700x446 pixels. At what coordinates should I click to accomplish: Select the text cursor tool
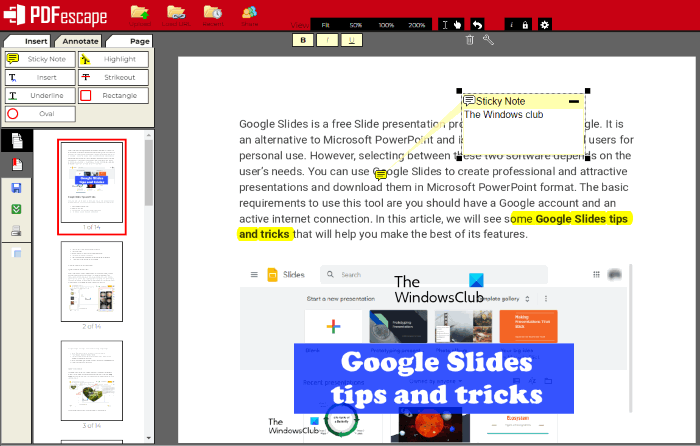445,25
